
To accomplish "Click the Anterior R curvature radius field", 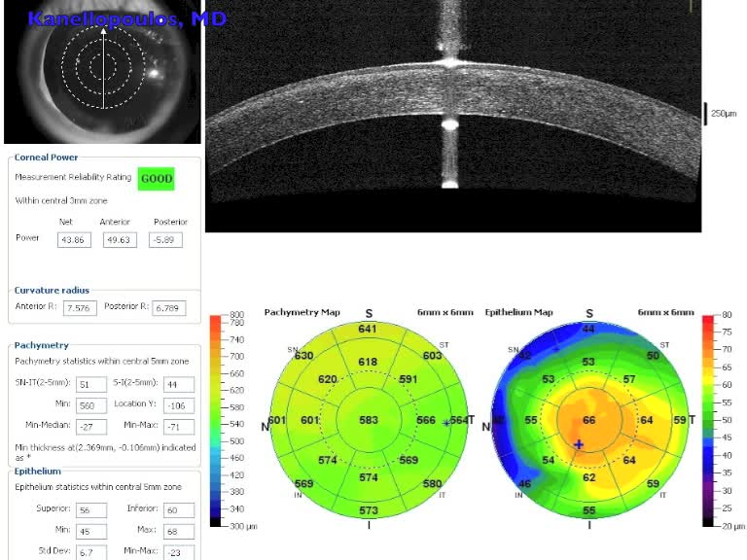I will 78,307.
